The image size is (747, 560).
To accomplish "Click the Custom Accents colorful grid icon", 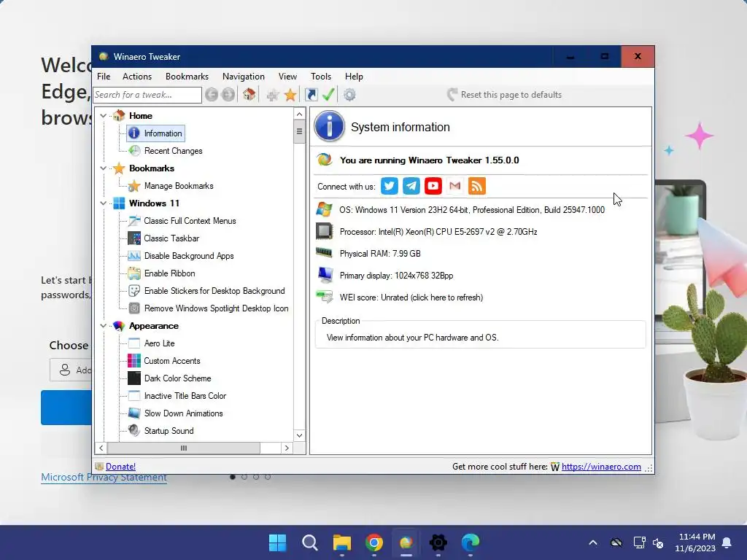I will coord(134,361).
